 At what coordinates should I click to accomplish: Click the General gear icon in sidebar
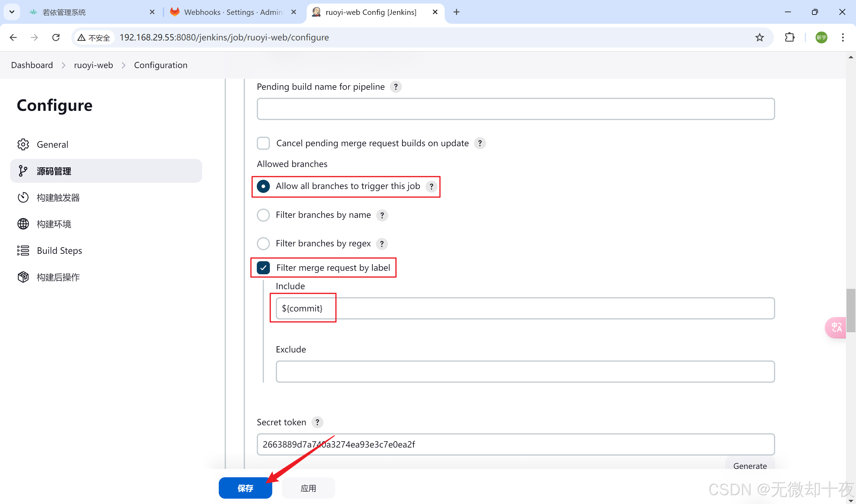23,144
